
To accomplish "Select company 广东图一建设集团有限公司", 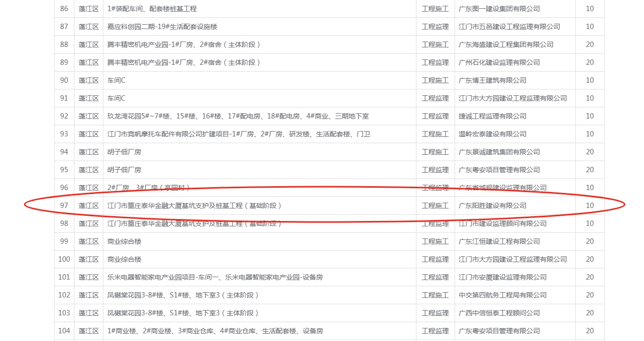I will coord(499,9).
